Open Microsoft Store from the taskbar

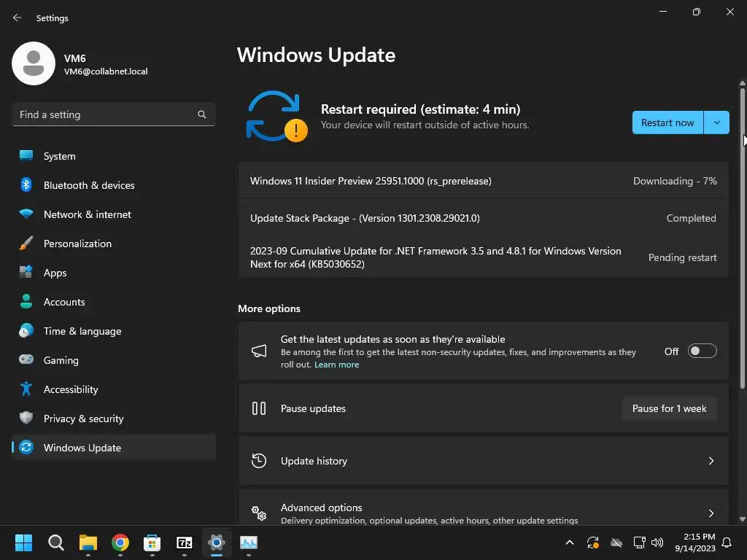[x=152, y=542]
